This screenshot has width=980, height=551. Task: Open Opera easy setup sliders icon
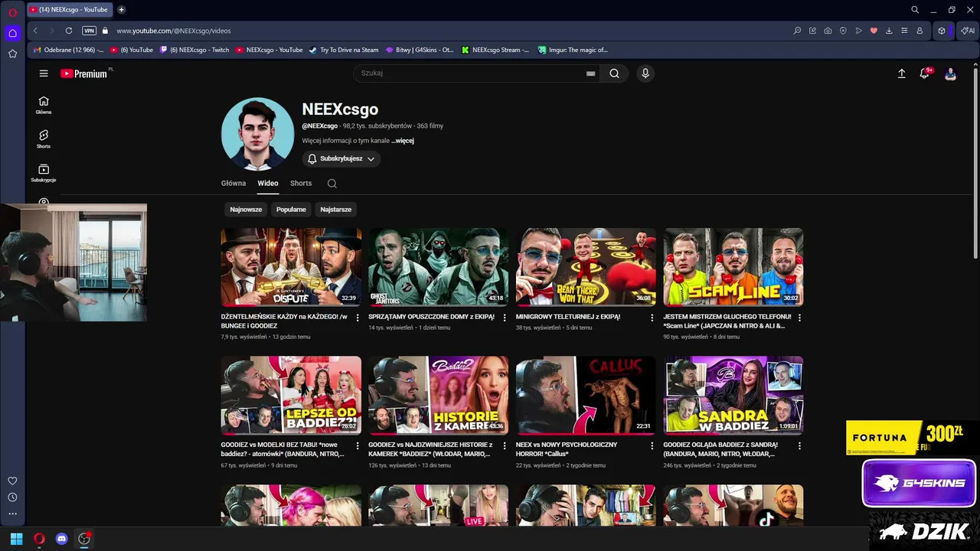904,31
